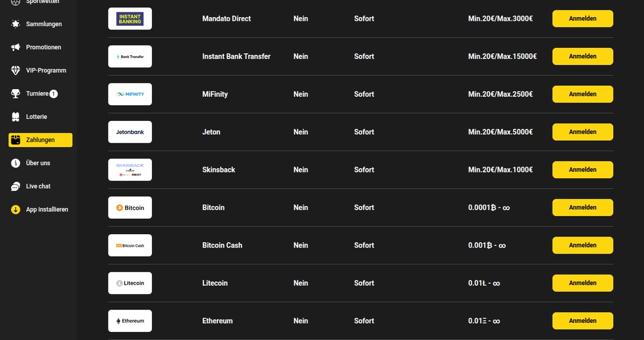Click Anmelden for Instant Bank Transfer

pos(583,56)
